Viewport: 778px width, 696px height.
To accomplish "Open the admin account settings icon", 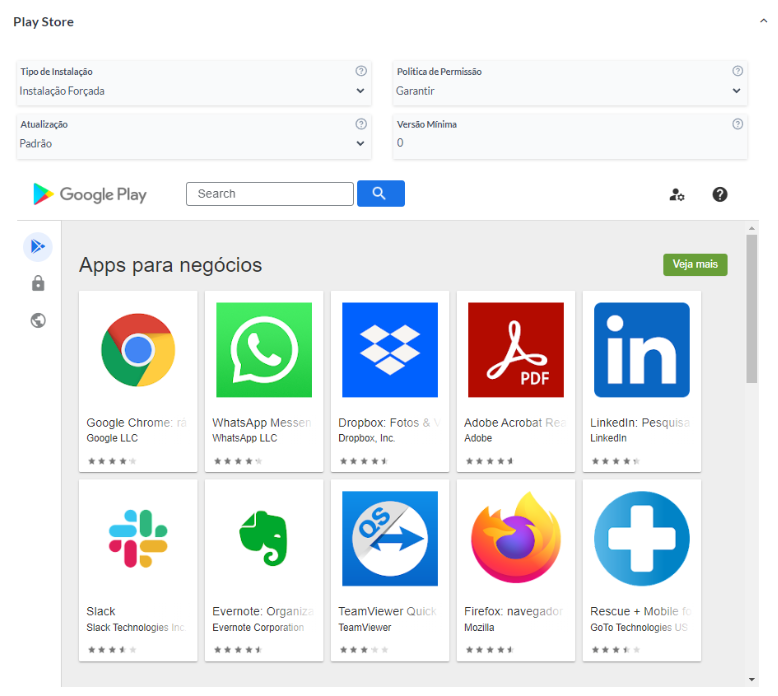I will [677, 194].
